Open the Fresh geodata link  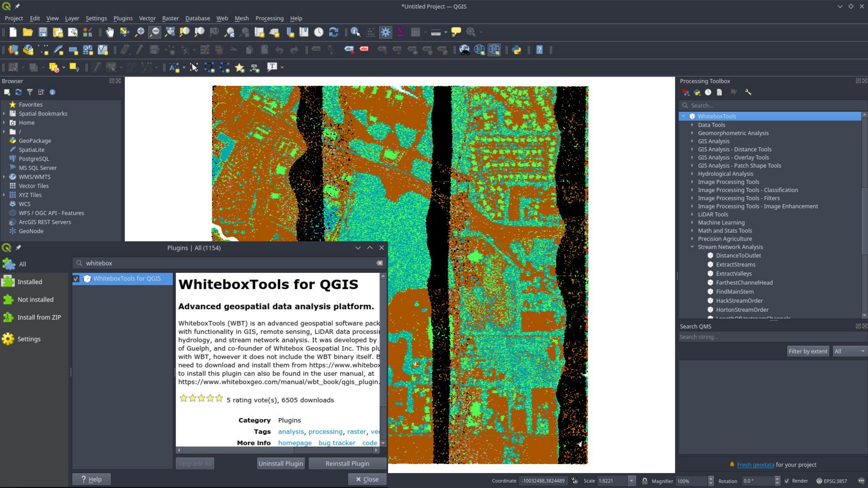(755, 465)
